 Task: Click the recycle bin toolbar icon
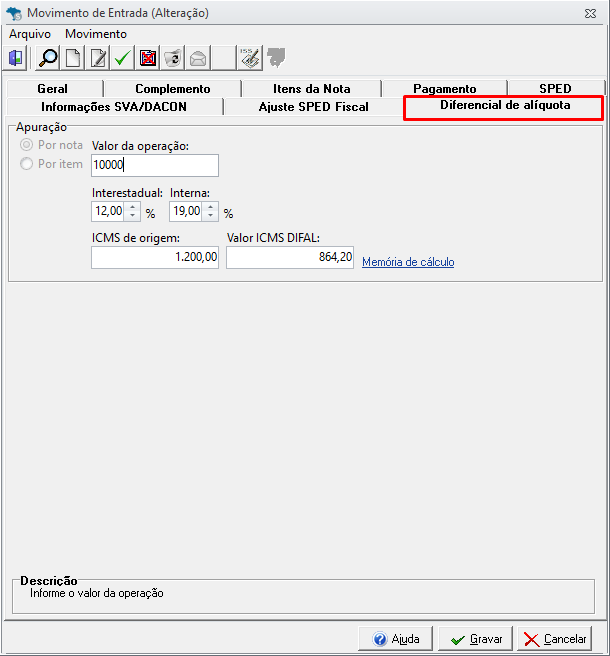[x=172, y=58]
